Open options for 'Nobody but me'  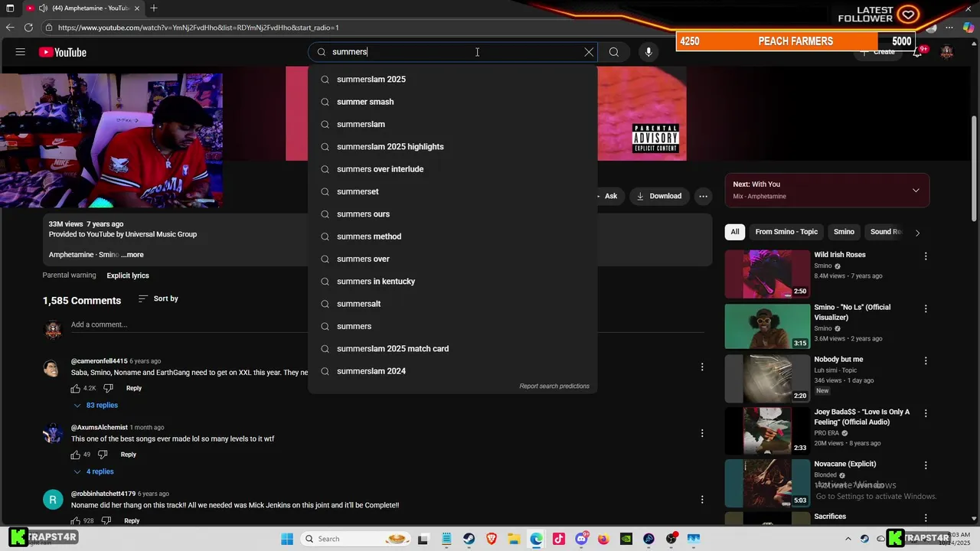(926, 361)
